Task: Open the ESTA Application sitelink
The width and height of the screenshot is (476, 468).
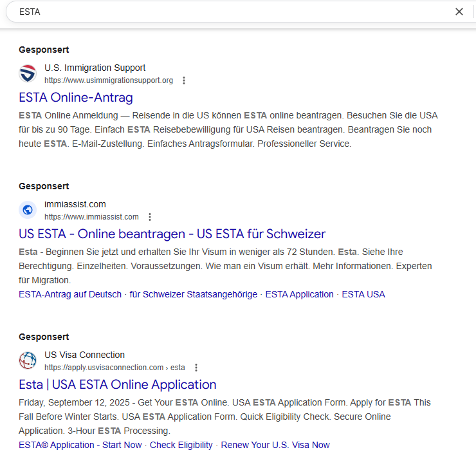Action: coord(300,294)
